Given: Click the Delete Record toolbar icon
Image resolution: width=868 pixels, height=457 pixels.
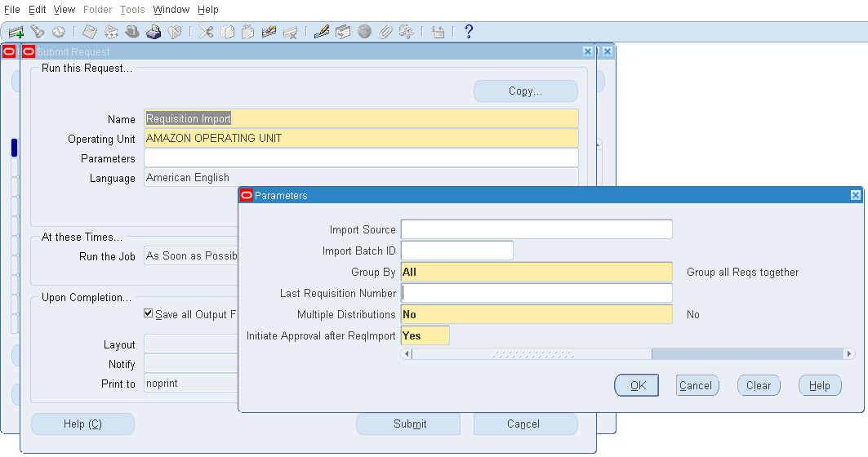Looking at the screenshot, I should (x=290, y=32).
